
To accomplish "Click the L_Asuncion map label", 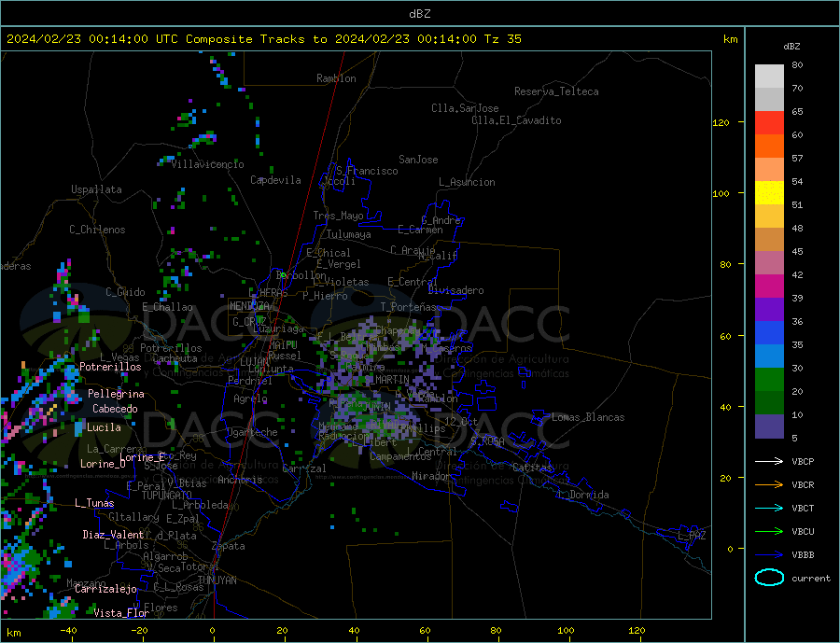I will (x=467, y=182).
